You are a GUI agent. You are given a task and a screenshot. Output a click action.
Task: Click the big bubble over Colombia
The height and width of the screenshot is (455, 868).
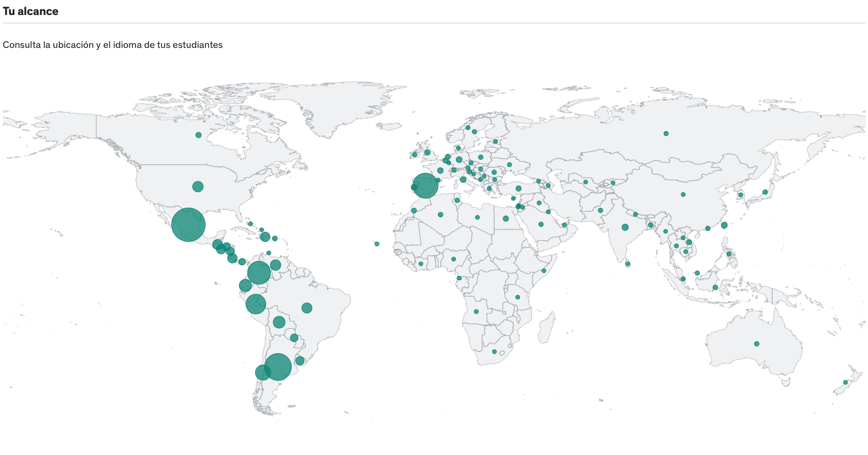[x=259, y=272]
